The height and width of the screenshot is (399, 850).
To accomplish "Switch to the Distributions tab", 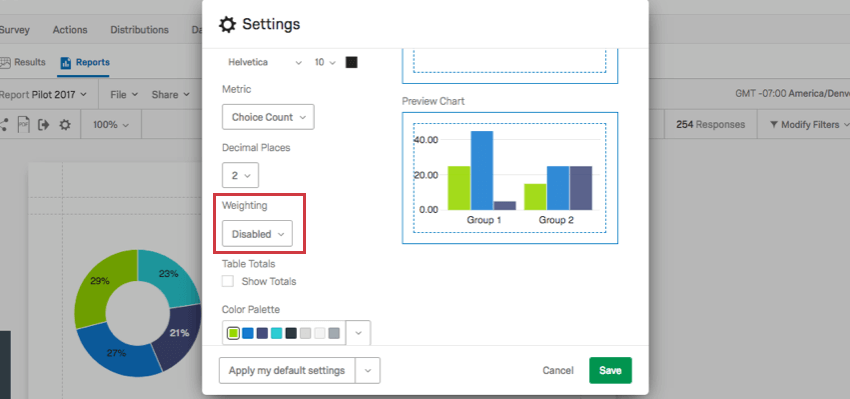I will coord(139,30).
